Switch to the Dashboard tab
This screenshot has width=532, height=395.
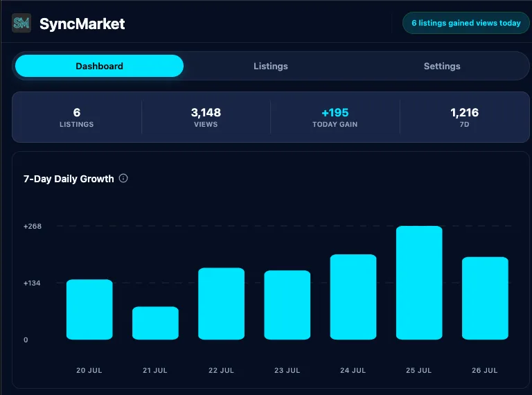100,66
